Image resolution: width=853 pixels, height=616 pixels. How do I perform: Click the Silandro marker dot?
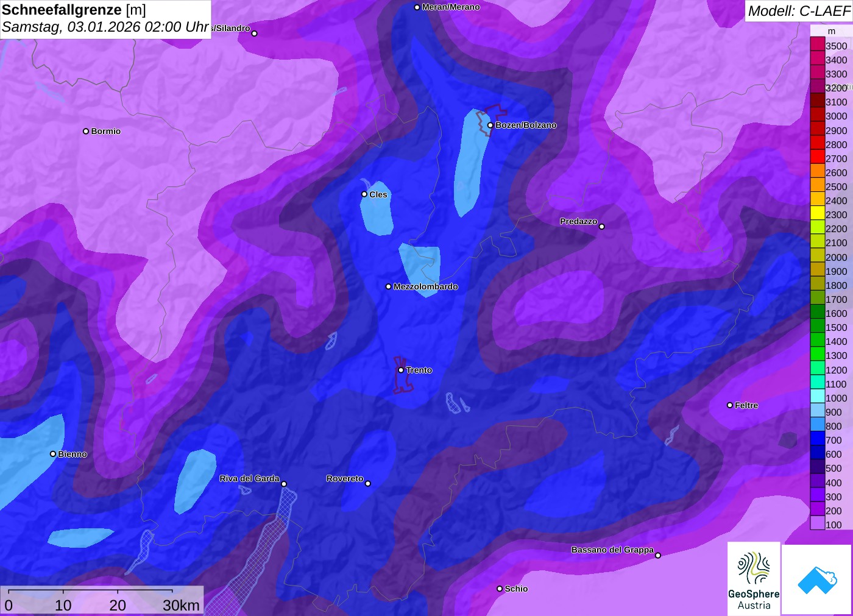click(x=255, y=34)
